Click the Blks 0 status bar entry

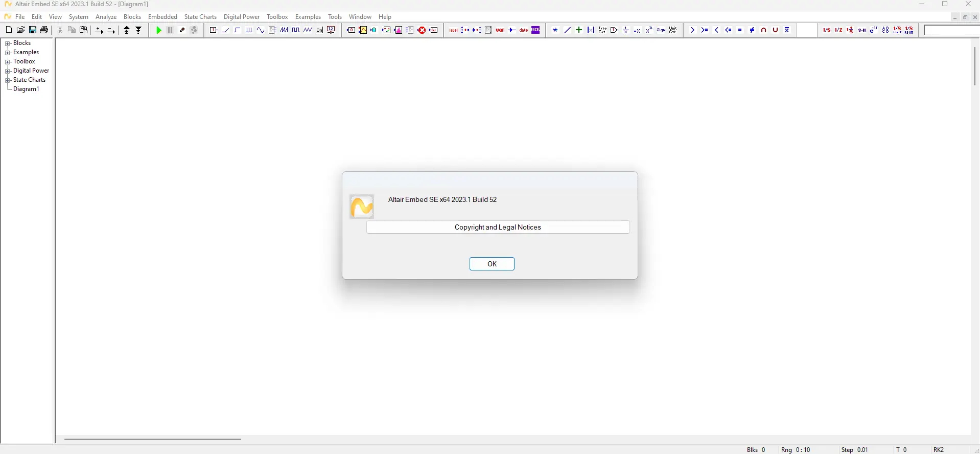[x=756, y=450]
